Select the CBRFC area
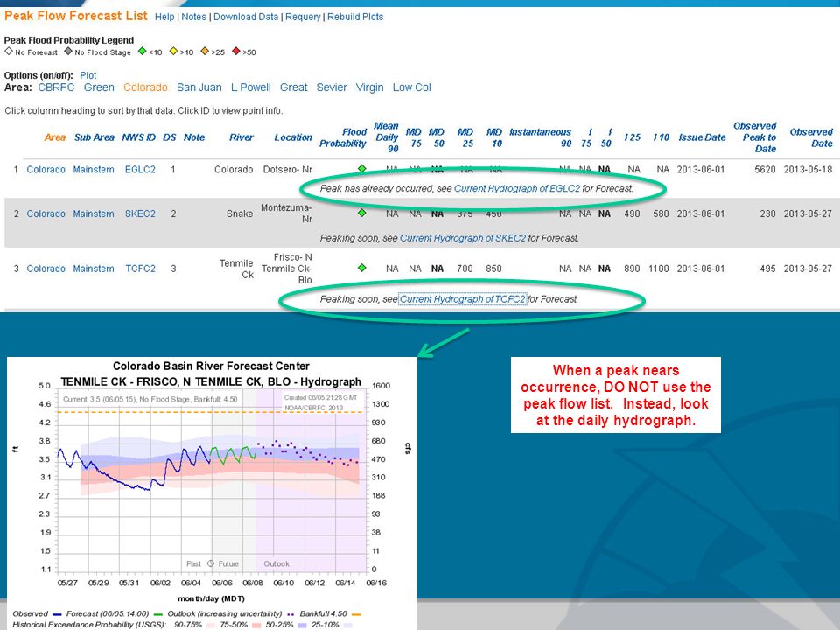This screenshot has width=840, height=630. coord(56,87)
